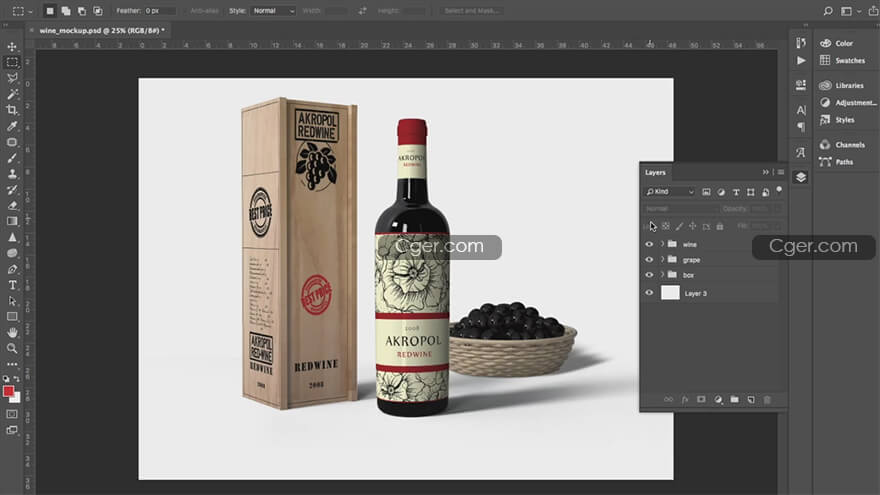Select the Eraser tool
This screenshot has width=880, height=495.
pos(12,205)
